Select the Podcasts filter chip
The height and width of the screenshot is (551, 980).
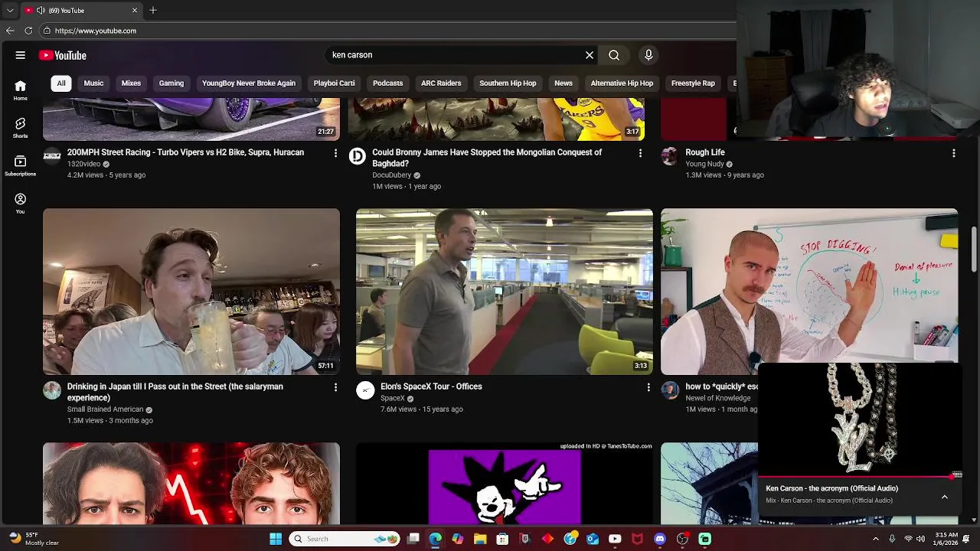point(387,83)
